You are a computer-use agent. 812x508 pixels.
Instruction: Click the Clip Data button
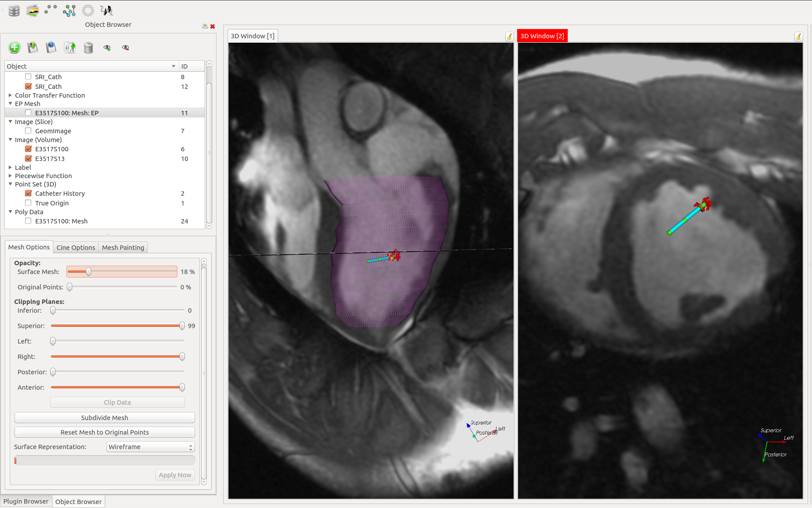(x=118, y=402)
